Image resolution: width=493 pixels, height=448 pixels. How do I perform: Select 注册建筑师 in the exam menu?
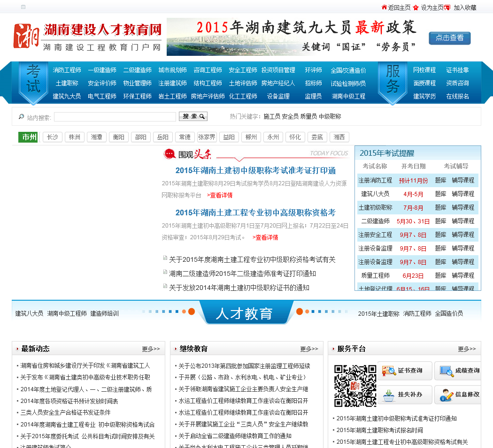[172, 83]
